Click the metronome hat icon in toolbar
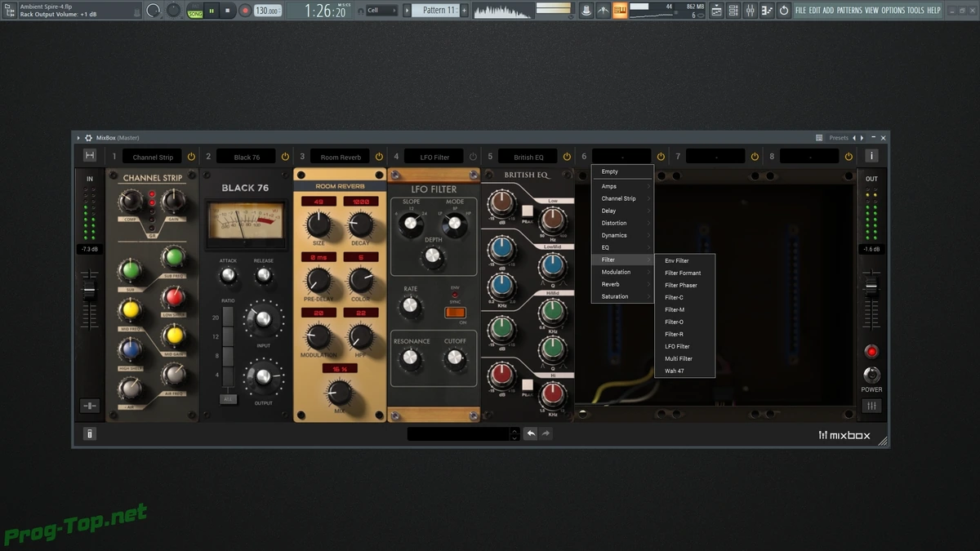The width and height of the screenshot is (980, 551). click(586, 11)
